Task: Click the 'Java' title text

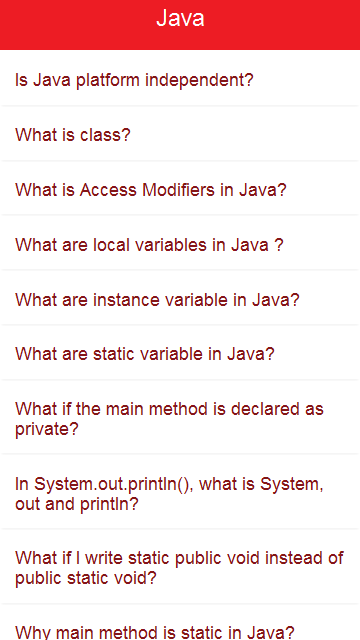Action: [180, 19]
